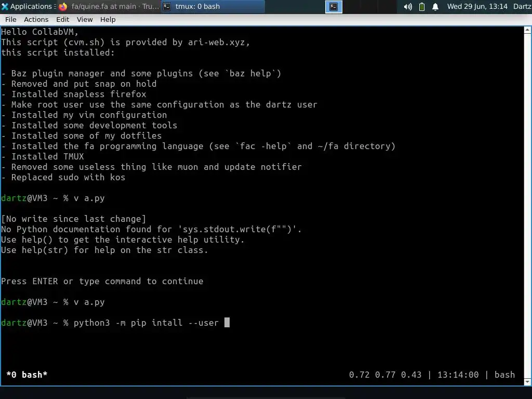Click the terminal icon beside tmux taskbar entry
The image size is (532, 399).
(x=167, y=6)
